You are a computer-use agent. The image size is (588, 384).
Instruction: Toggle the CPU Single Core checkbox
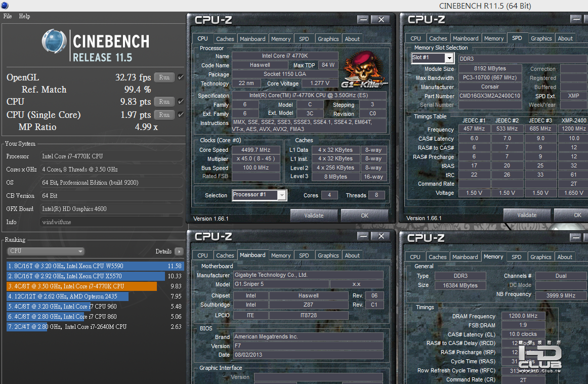coord(181,115)
